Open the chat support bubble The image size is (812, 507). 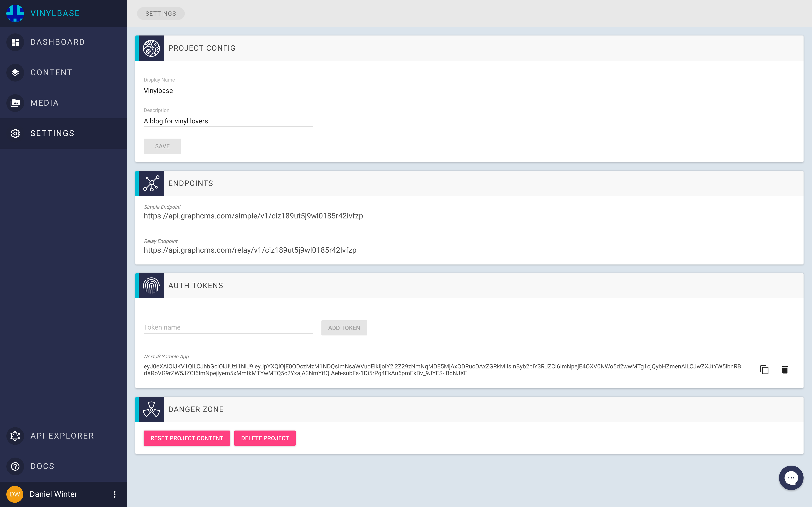tap(791, 477)
